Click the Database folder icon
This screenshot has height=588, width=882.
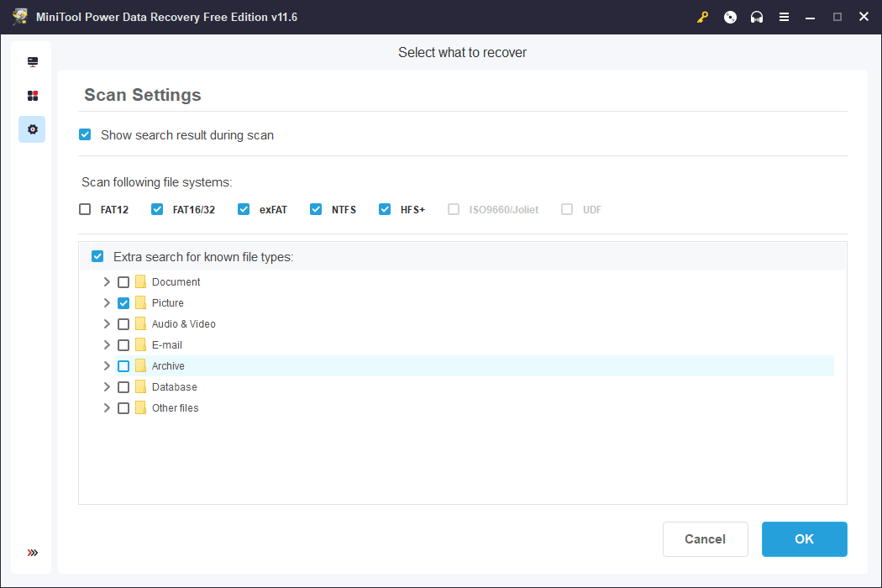point(140,387)
